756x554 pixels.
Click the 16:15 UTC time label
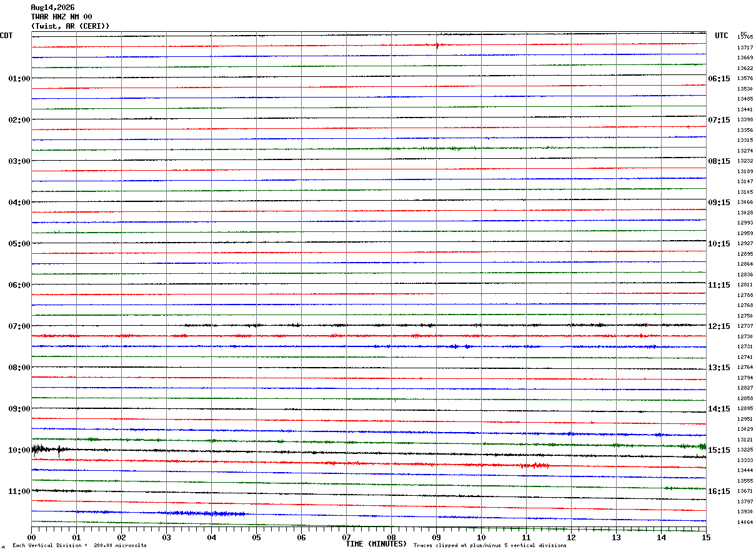click(719, 491)
